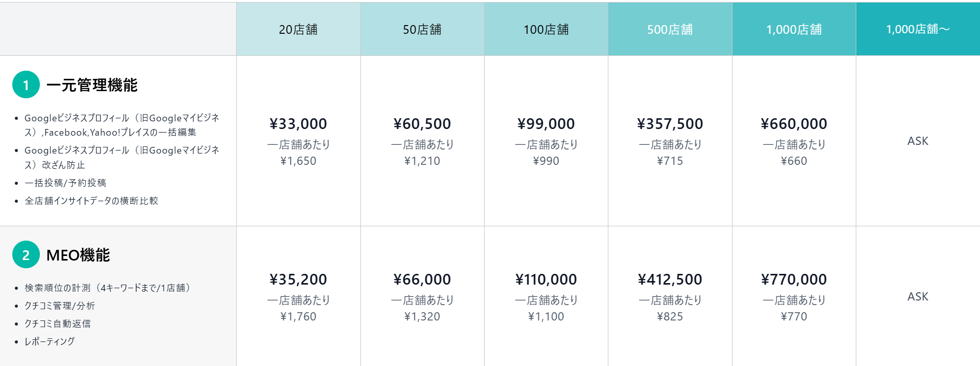Click the ¥60,500 price cell
Image resolution: width=980 pixels, height=366 pixels.
pos(422,124)
